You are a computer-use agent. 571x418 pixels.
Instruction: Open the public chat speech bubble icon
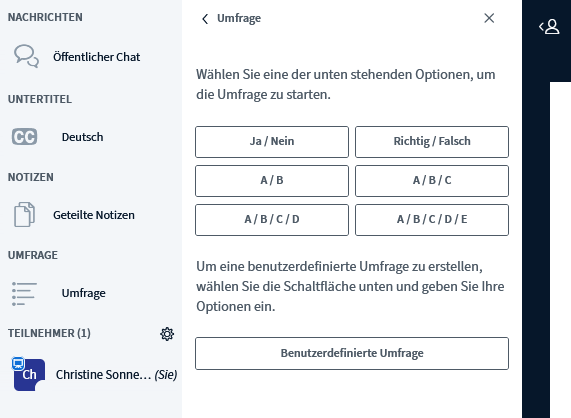(x=26, y=56)
